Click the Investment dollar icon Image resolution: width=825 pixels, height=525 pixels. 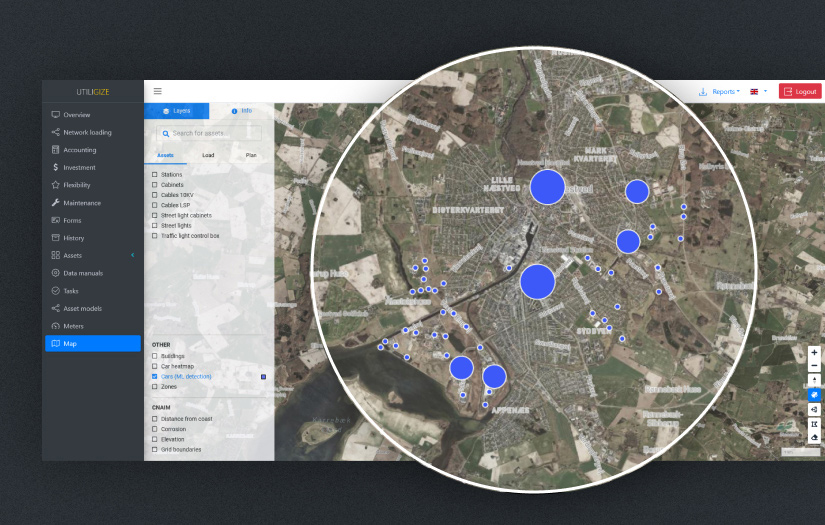pyautogui.click(x=55, y=167)
